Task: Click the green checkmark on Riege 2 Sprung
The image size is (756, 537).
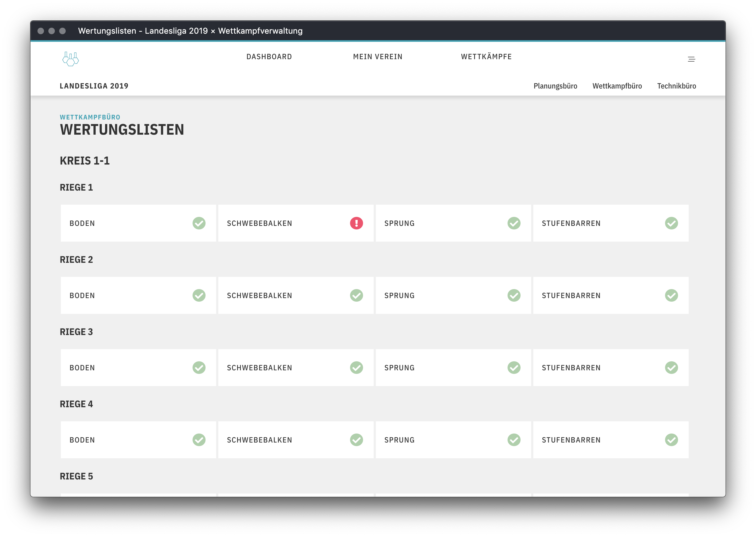Action: point(514,295)
